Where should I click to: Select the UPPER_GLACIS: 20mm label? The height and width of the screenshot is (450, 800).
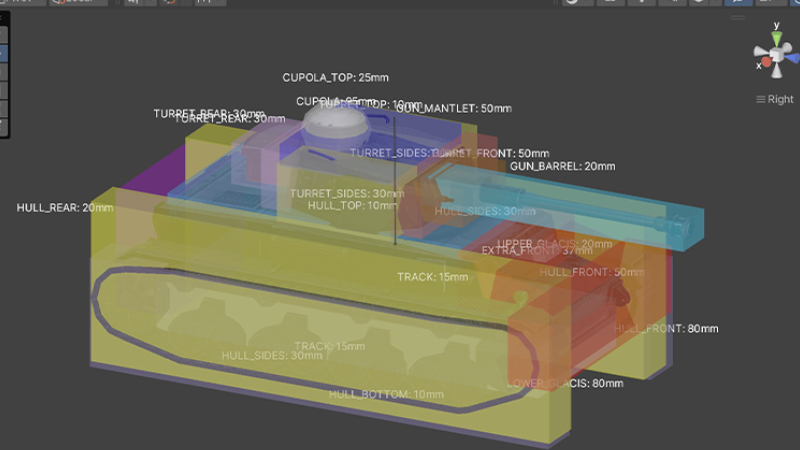click(555, 243)
